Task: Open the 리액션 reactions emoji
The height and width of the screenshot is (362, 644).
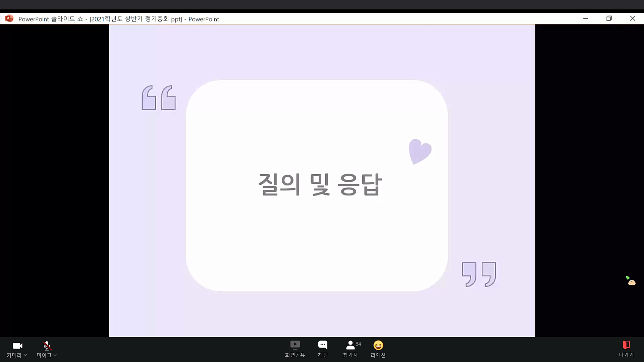Action: click(x=378, y=345)
